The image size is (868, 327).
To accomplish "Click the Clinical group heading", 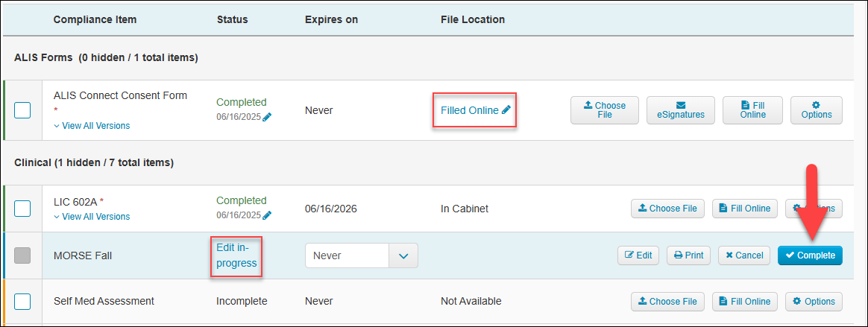I will click(x=93, y=162).
